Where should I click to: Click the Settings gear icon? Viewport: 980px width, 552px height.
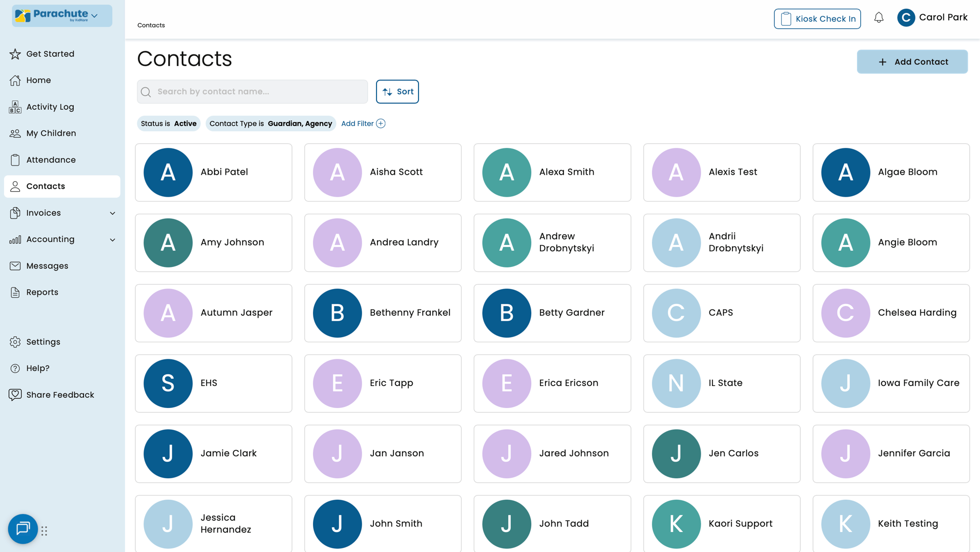coord(15,342)
